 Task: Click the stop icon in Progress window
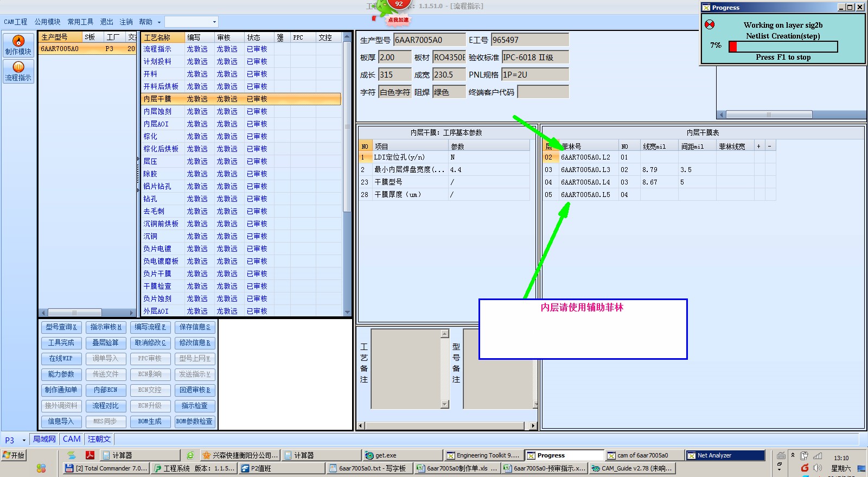(x=710, y=24)
